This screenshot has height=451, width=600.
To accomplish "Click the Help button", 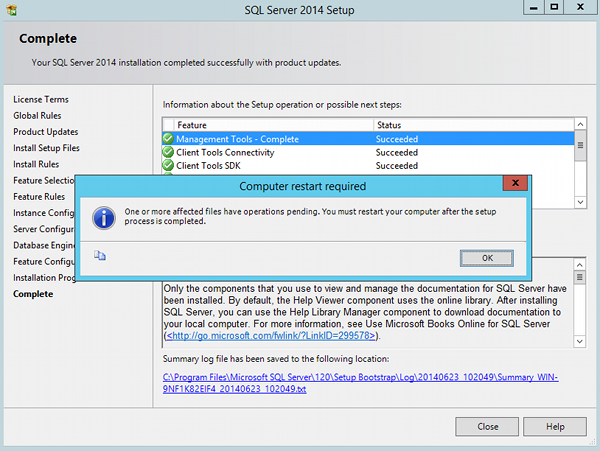I will [555, 427].
